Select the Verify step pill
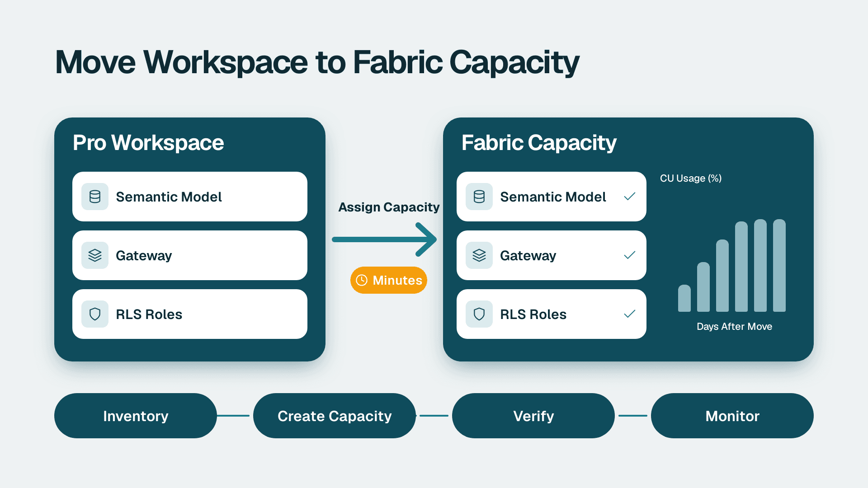Image resolution: width=868 pixels, height=488 pixels. pos(533,416)
